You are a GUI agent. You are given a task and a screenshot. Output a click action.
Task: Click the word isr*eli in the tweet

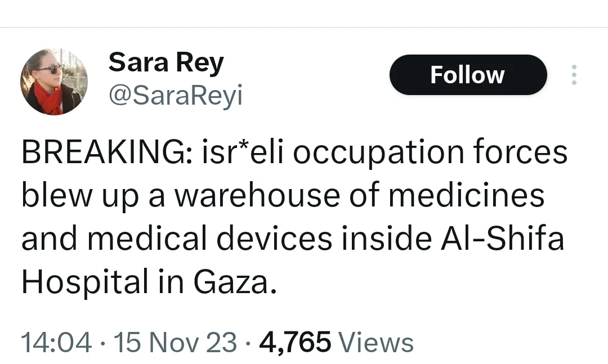[243, 151]
